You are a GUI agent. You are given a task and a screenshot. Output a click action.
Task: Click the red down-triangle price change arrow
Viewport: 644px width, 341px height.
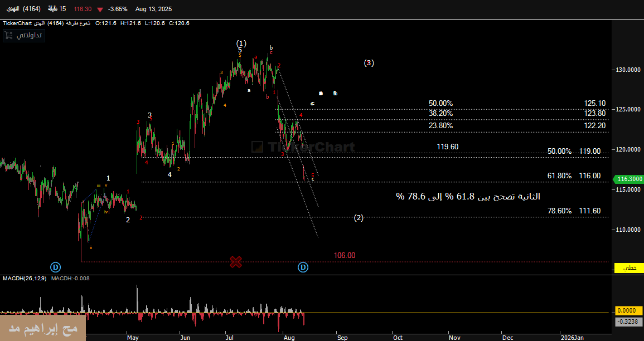click(x=100, y=9)
